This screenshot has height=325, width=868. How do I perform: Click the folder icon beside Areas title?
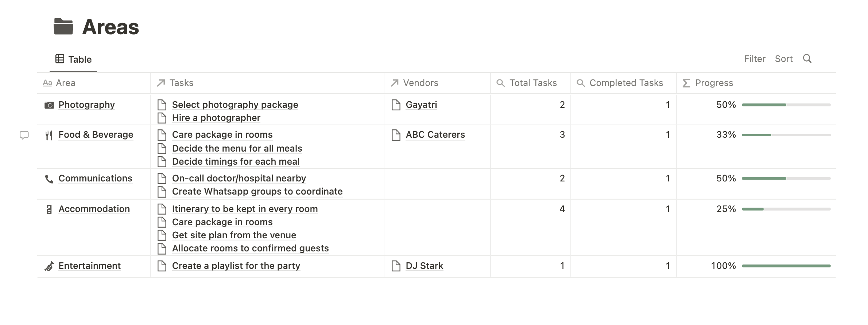[63, 27]
